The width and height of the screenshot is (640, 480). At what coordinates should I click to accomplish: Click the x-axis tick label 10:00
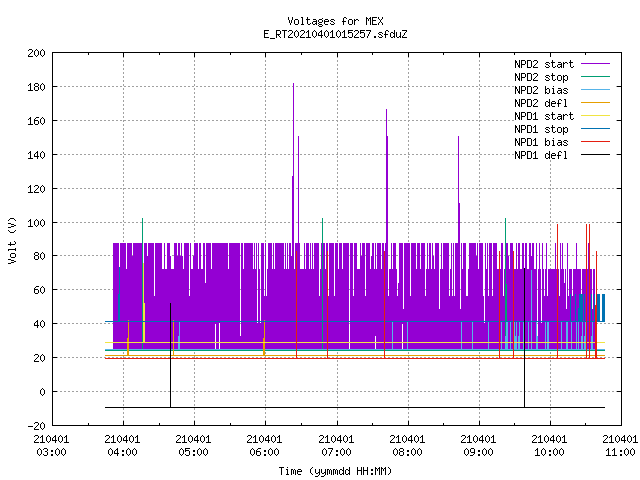point(549,452)
